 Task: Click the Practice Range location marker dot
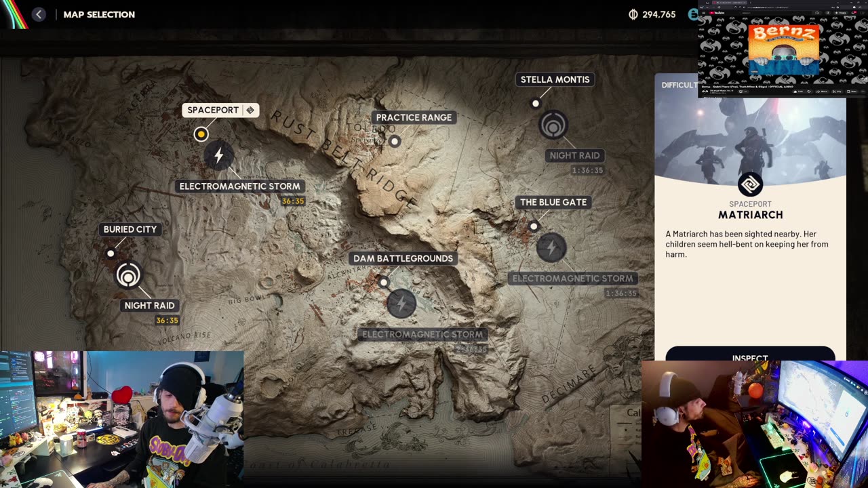point(395,142)
